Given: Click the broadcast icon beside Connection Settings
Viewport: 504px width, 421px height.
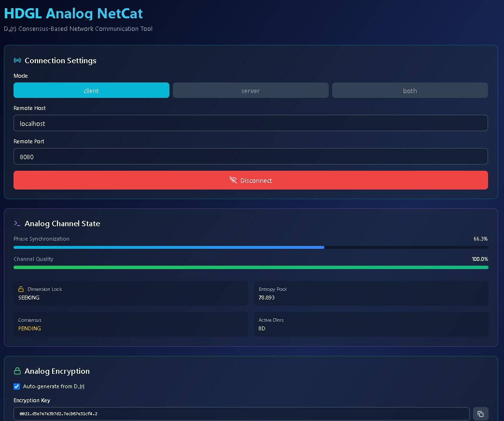Looking at the screenshot, I should point(17,61).
